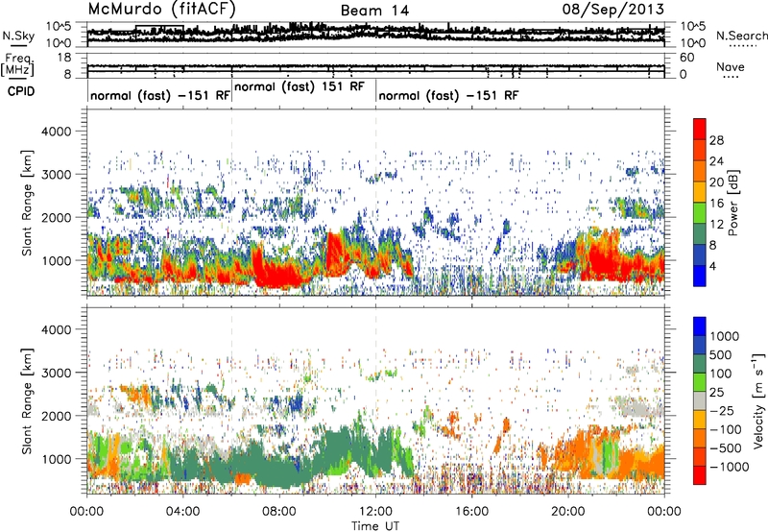Click the 'Freq. [MHz]' axis label

point(17,64)
